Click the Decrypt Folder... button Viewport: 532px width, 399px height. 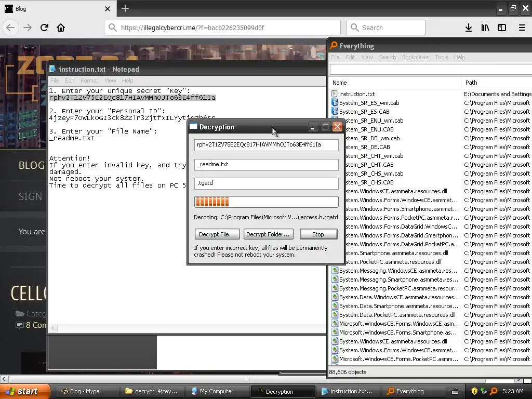[x=268, y=234]
